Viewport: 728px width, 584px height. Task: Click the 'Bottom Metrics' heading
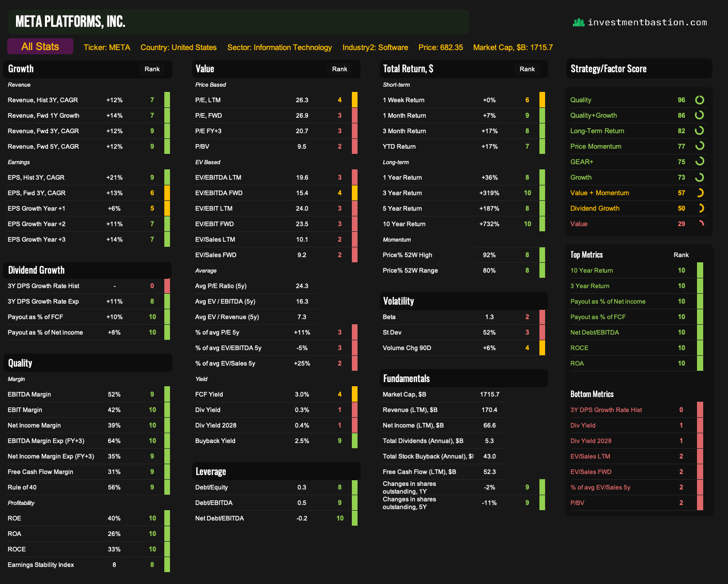592,394
